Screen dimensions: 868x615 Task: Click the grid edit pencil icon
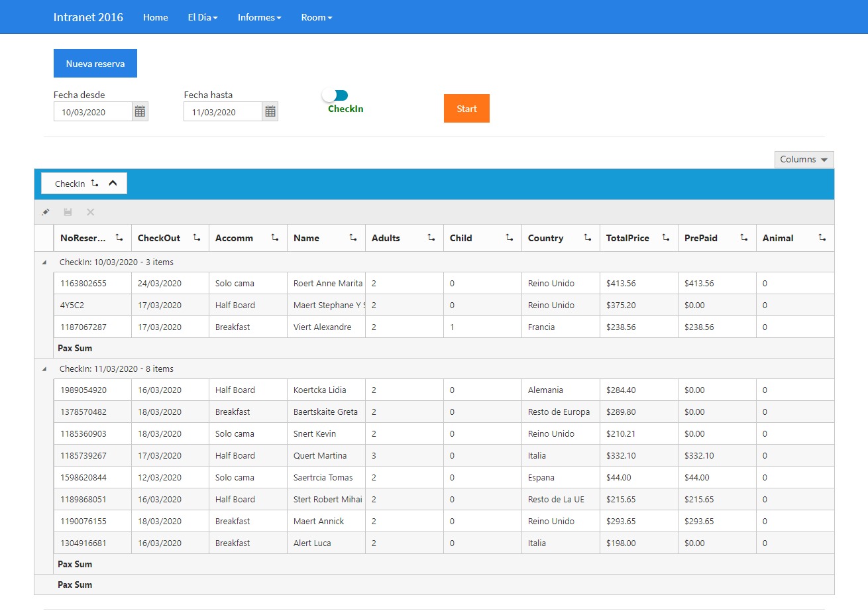[x=46, y=212]
